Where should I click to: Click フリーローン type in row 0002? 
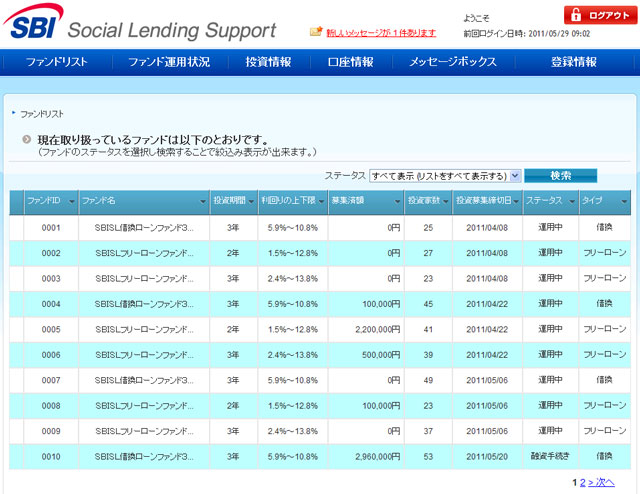604,253
